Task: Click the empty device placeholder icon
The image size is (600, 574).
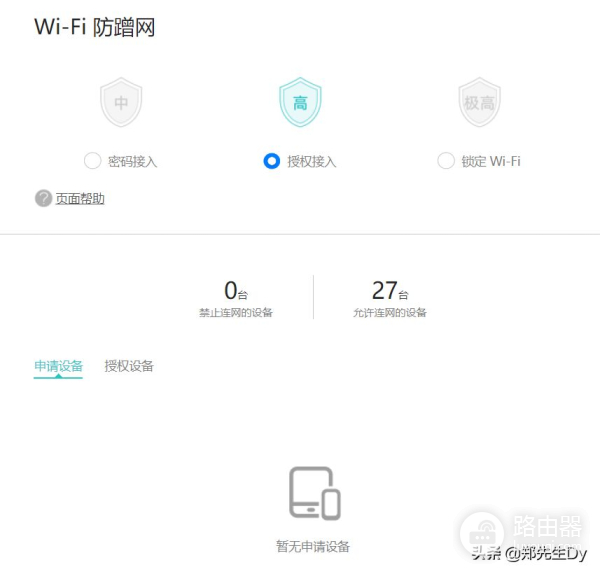Action: (315, 493)
